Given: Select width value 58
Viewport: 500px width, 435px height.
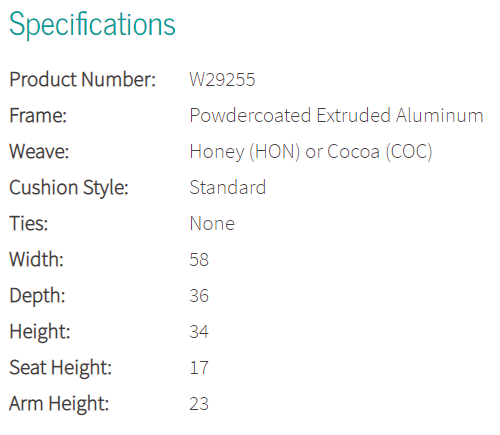Looking at the screenshot, I should coord(199,259).
